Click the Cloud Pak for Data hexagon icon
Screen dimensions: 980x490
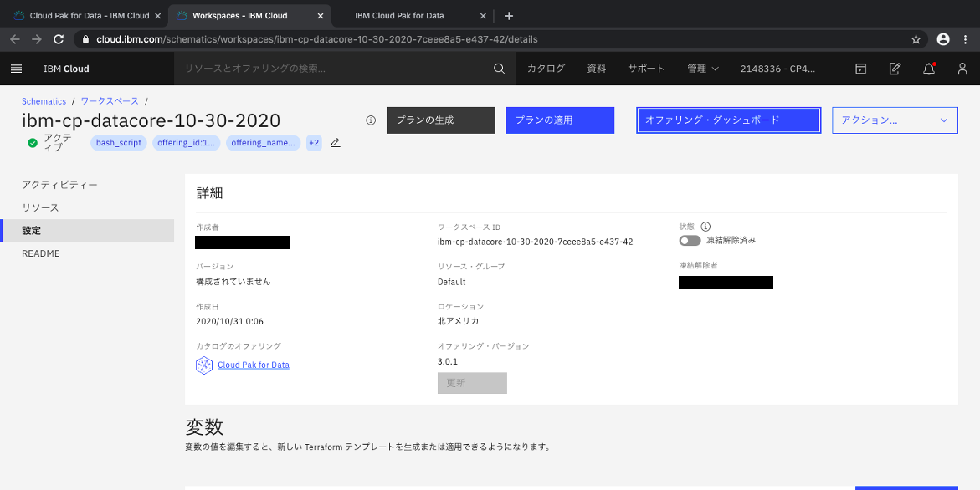(204, 365)
